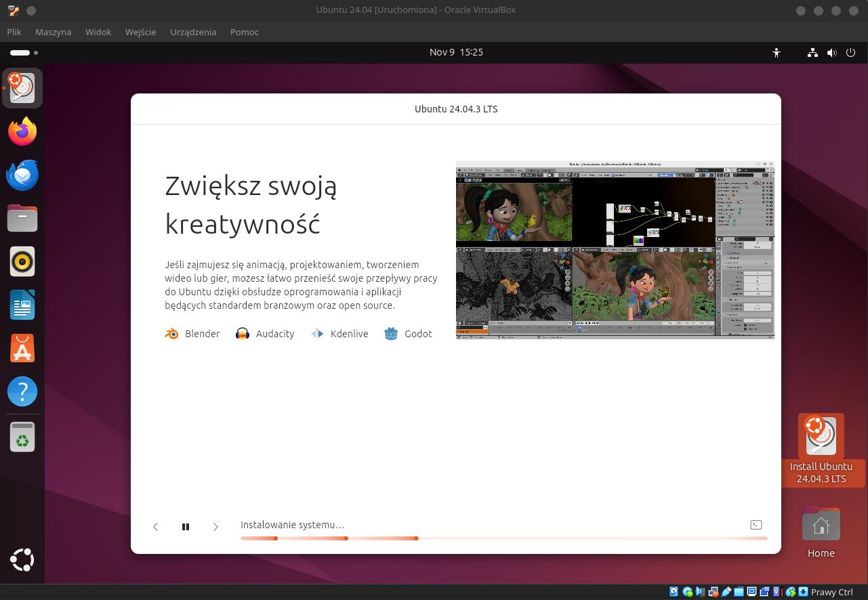This screenshot has width=868, height=600.
Task: Click the Activities workspace indicator
Action: pos(24,52)
